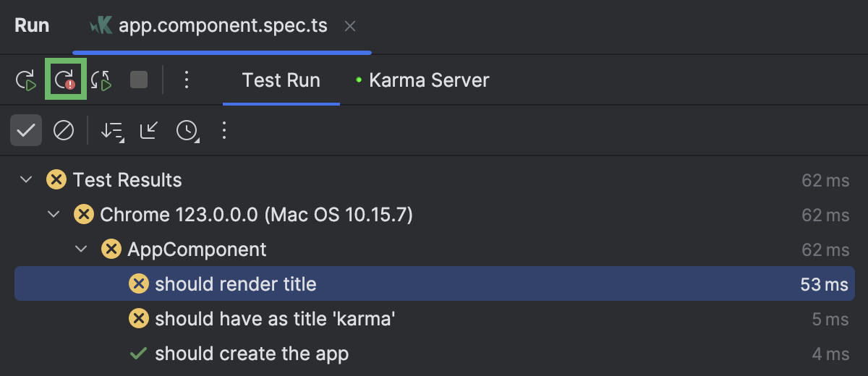Click the Collapse All tests icon
Image resolution: width=868 pixels, height=376 pixels.
[x=150, y=130]
